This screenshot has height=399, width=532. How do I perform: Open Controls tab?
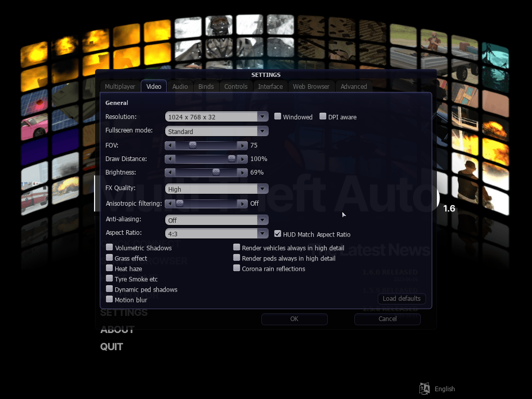pyautogui.click(x=236, y=87)
